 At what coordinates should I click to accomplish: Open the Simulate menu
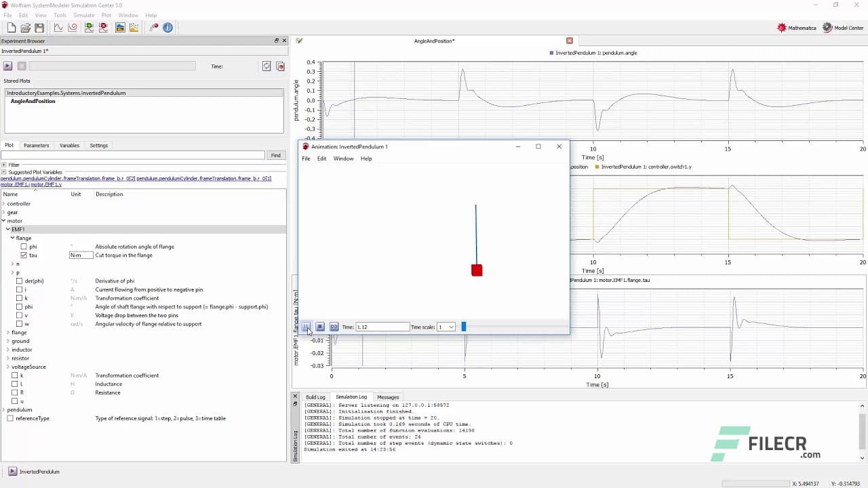(83, 15)
